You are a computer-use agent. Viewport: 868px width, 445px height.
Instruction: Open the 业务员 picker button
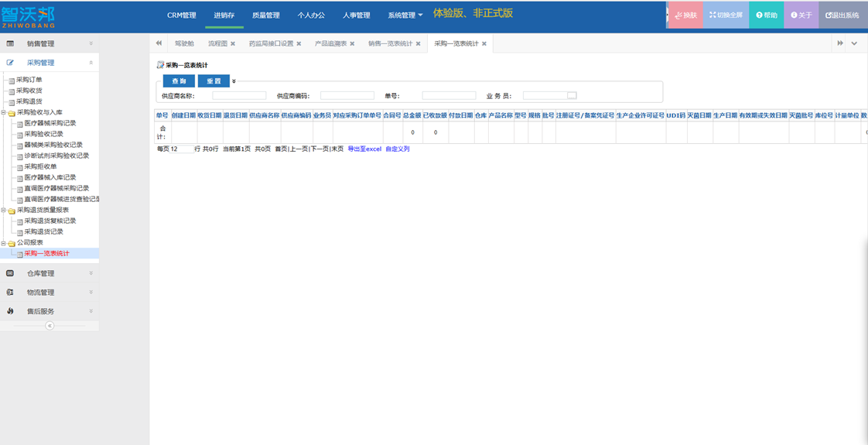coord(572,95)
